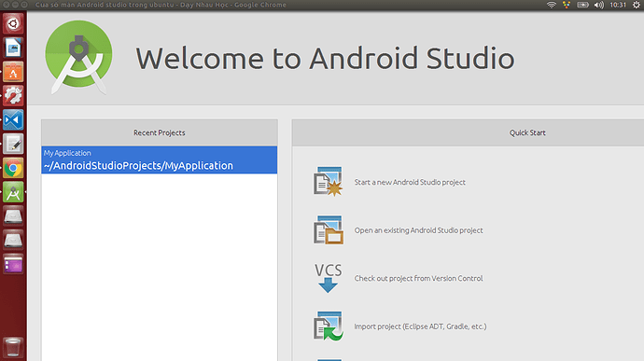The image size is (644, 361).
Task: Switch to Google Chrome in the dock
Action: point(13,168)
